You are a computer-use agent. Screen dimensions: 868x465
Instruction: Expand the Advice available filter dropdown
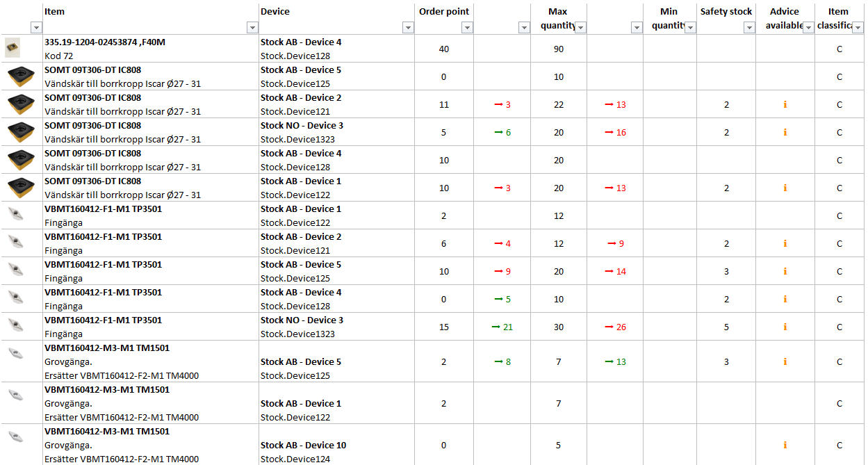[808, 27]
